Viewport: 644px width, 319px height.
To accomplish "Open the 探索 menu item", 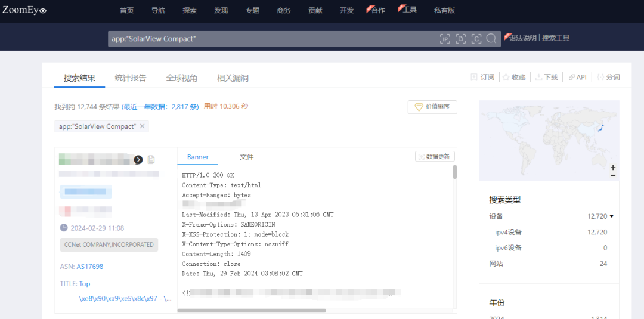I will click(x=190, y=10).
